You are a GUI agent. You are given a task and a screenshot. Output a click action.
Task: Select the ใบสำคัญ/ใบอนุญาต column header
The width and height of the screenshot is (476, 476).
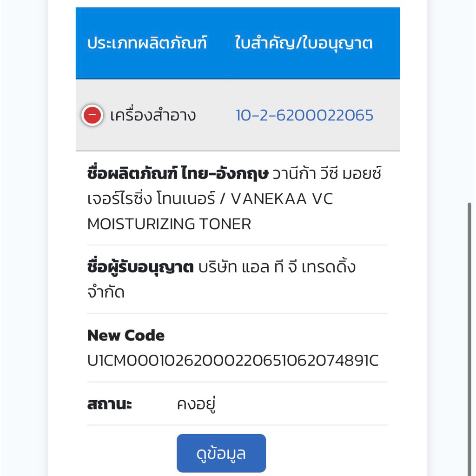click(304, 43)
